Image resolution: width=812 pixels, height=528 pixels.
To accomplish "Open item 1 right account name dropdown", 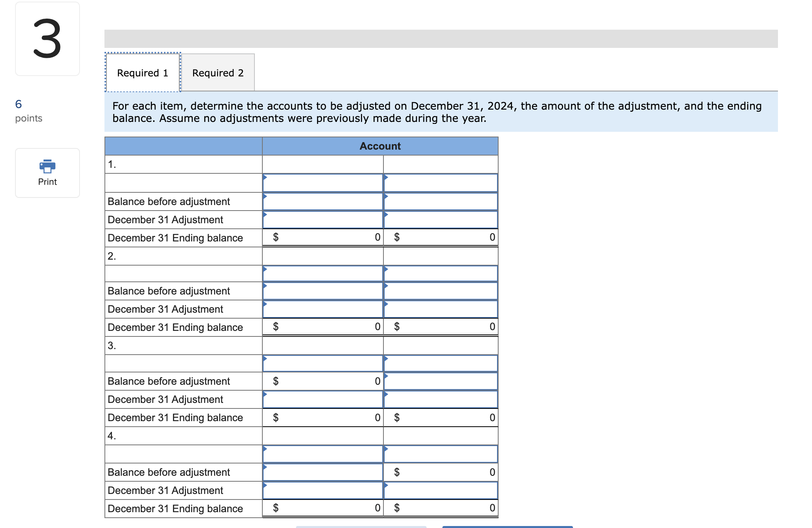I will tap(440, 183).
